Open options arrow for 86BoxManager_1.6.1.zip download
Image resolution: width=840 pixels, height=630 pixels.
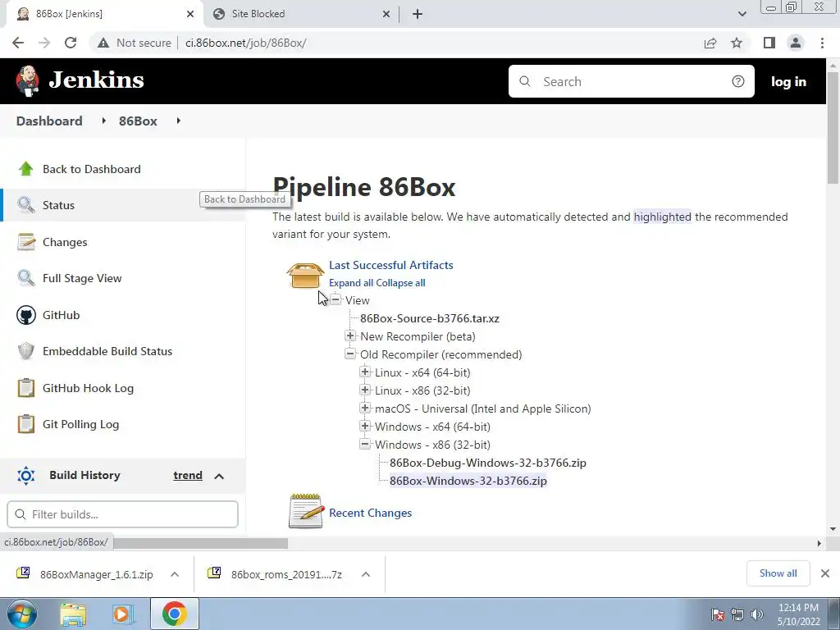pyautogui.click(x=175, y=574)
